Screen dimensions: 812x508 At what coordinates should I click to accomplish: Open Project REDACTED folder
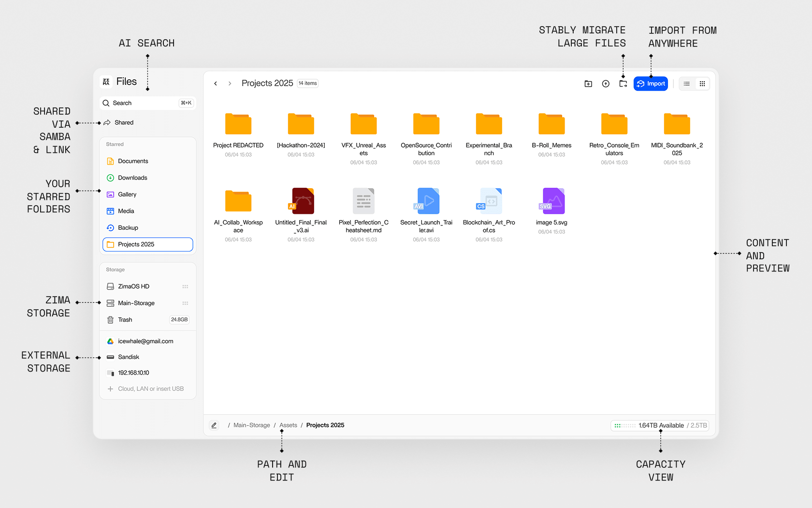(x=238, y=134)
